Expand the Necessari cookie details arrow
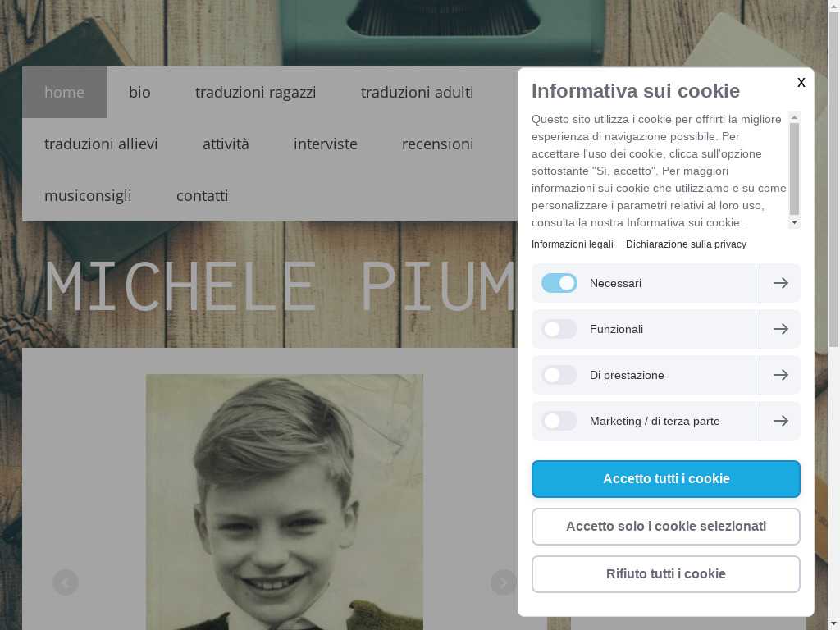Image resolution: width=840 pixels, height=630 pixels. [781, 283]
